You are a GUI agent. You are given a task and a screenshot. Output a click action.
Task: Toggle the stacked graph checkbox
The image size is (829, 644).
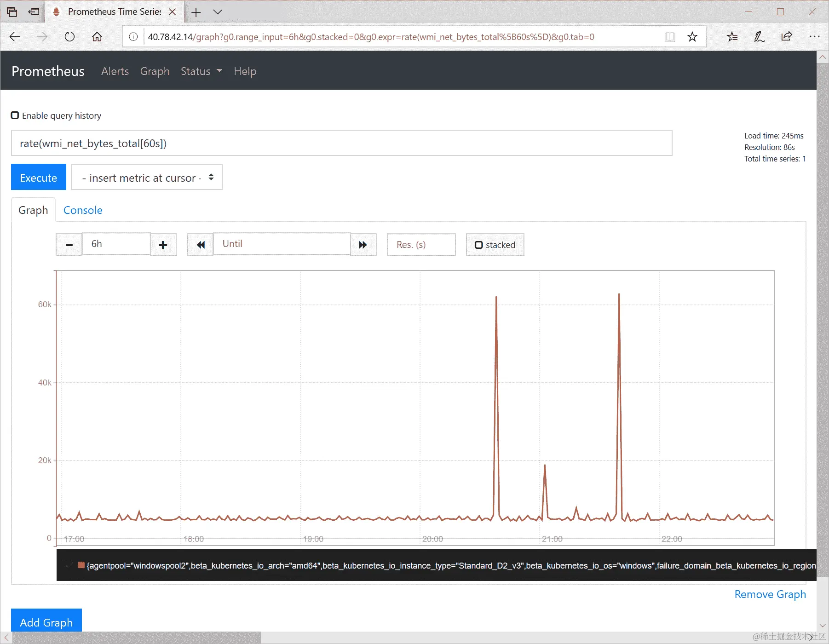479,245
